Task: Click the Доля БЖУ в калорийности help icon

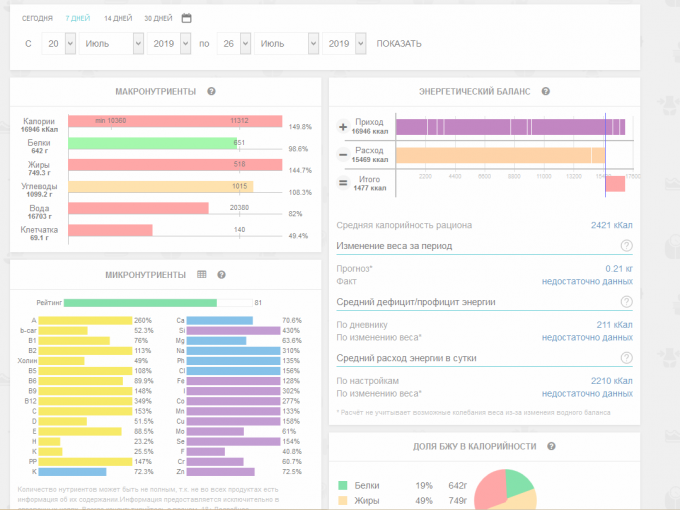Action: click(551, 446)
